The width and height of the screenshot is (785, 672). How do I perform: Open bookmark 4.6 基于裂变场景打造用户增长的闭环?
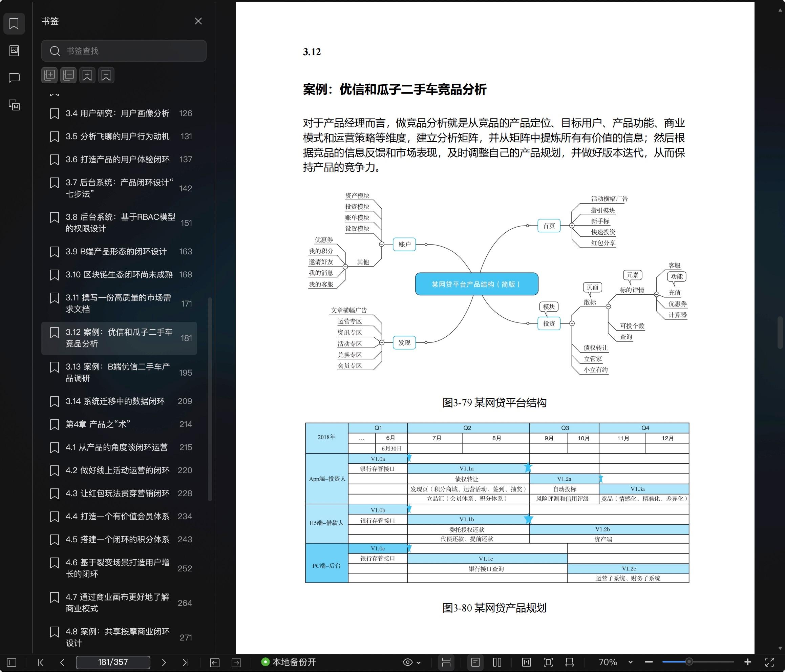(119, 569)
